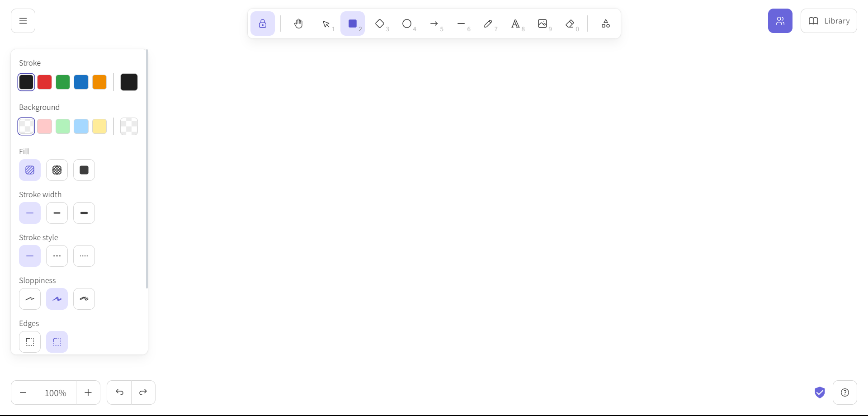The height and width of the screenshot is (416, 868).
Task: Select solid fill style
Action: click(x=84, y=170)
